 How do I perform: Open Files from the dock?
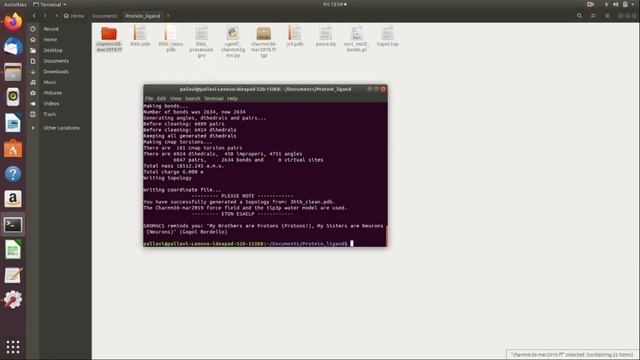[x=13, y=72]
